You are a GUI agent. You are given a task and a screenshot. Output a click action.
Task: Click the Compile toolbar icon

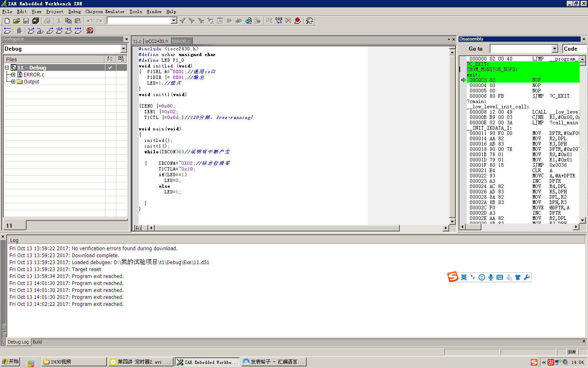[269, 21]
